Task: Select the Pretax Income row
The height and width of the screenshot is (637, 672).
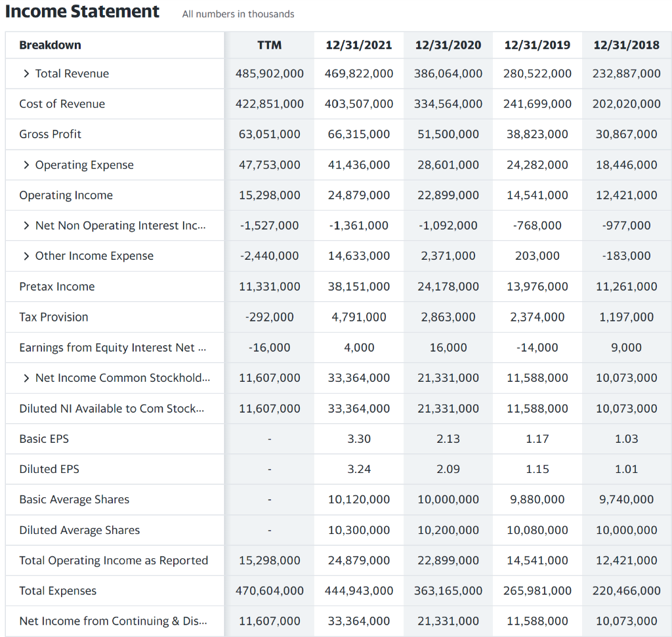Action: [56, 286]
